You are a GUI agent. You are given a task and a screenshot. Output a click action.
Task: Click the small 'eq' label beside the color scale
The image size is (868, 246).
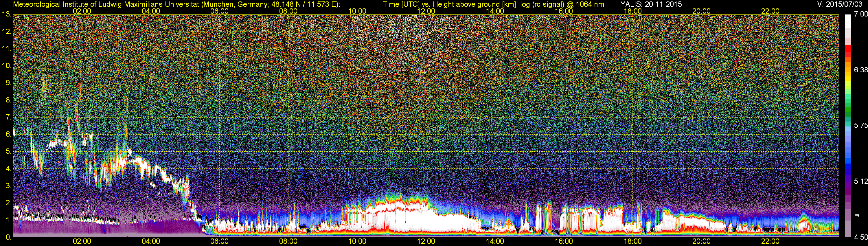pos(857,214)
